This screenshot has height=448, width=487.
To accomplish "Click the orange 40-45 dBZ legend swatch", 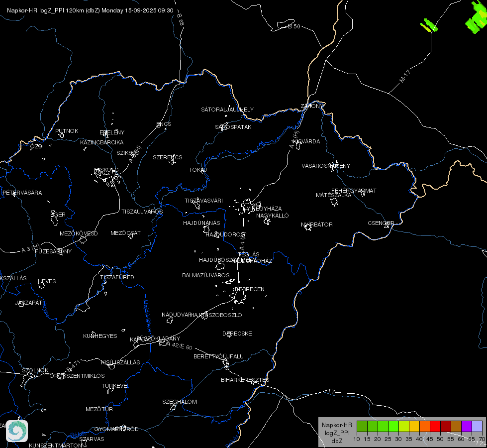I will [425, 426].
